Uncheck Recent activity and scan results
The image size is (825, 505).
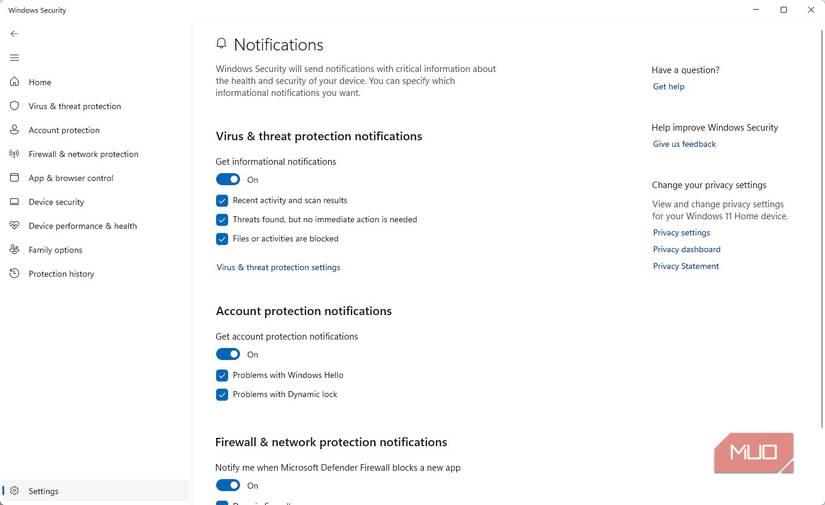coord(222,200)
